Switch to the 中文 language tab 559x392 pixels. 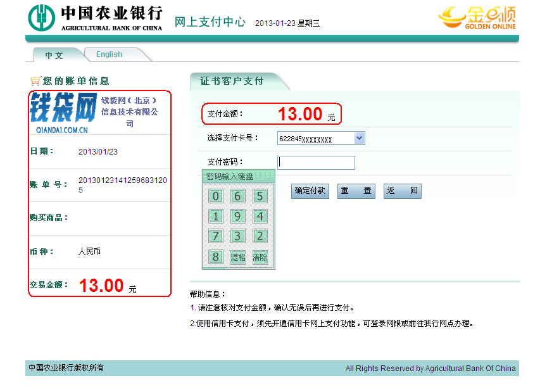[54, 55]
